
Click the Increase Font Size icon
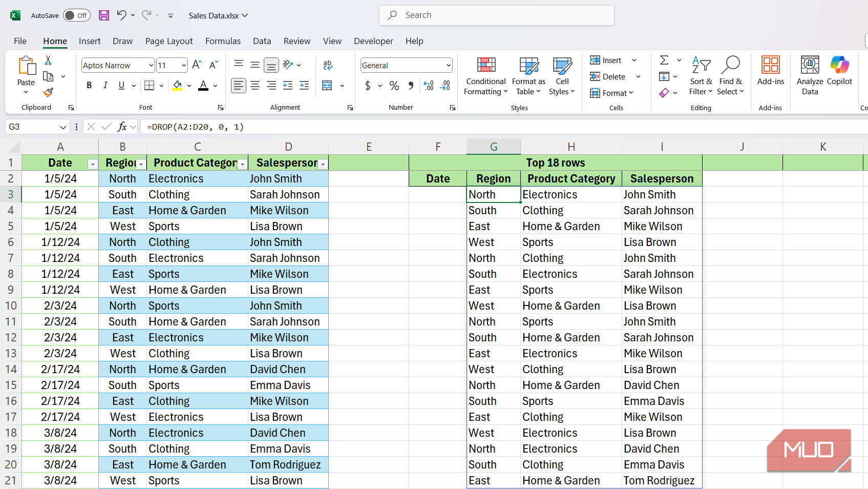[x=197, y=65]
